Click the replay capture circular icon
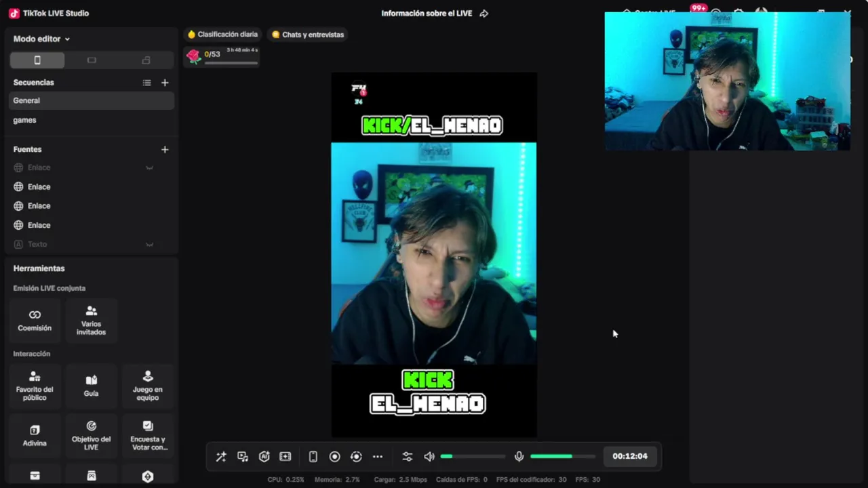Viewport: 868px width, 488px height. [356, 457]
